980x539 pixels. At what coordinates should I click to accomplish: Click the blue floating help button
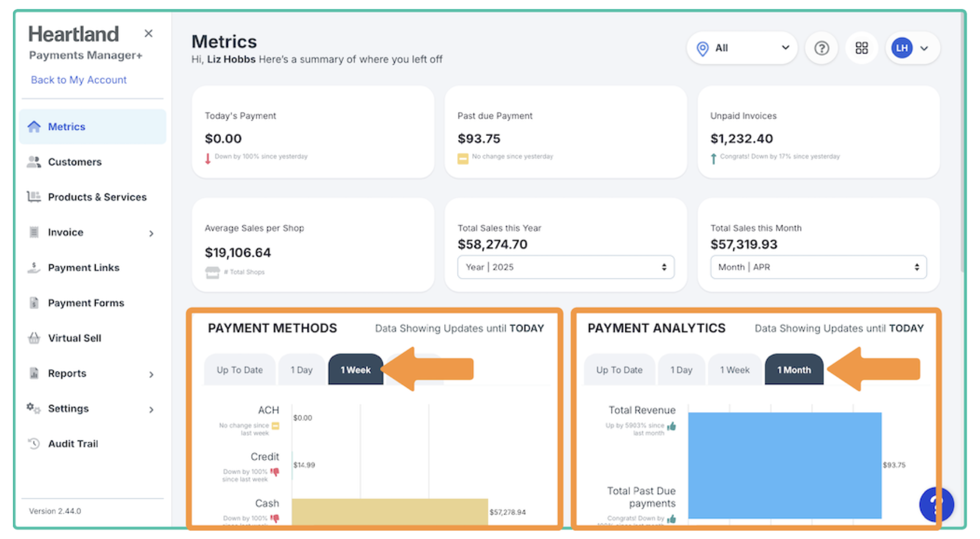coord(936,504)
